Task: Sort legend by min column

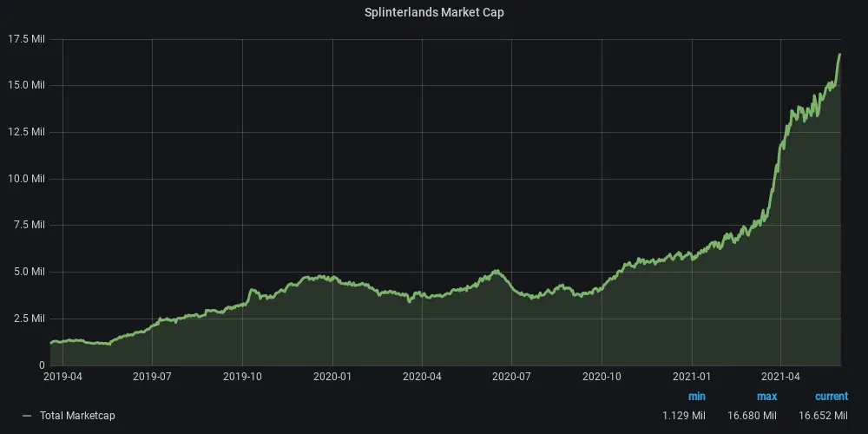Action: click(x=696, y=397)
